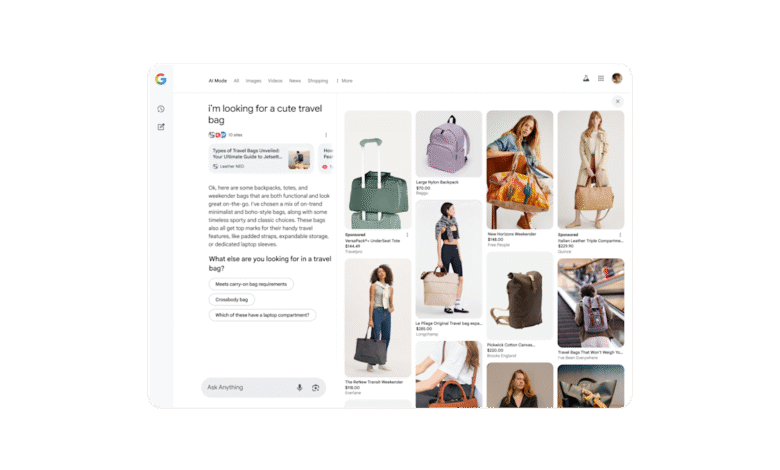Click The ReNew Transit Weekender title
The width and height of the screenshot is (780, 470).
(374, 382)
